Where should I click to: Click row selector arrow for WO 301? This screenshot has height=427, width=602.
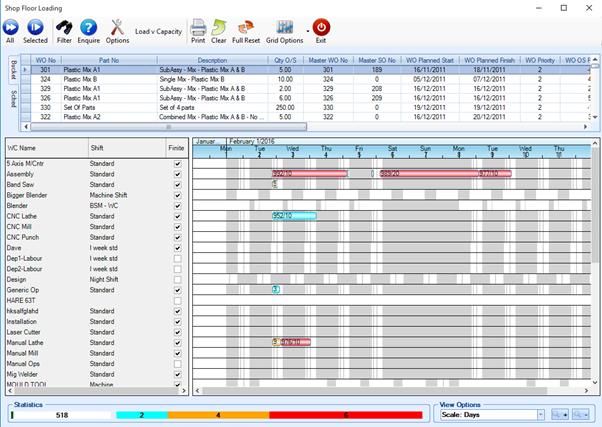click(x=27, y=70)
